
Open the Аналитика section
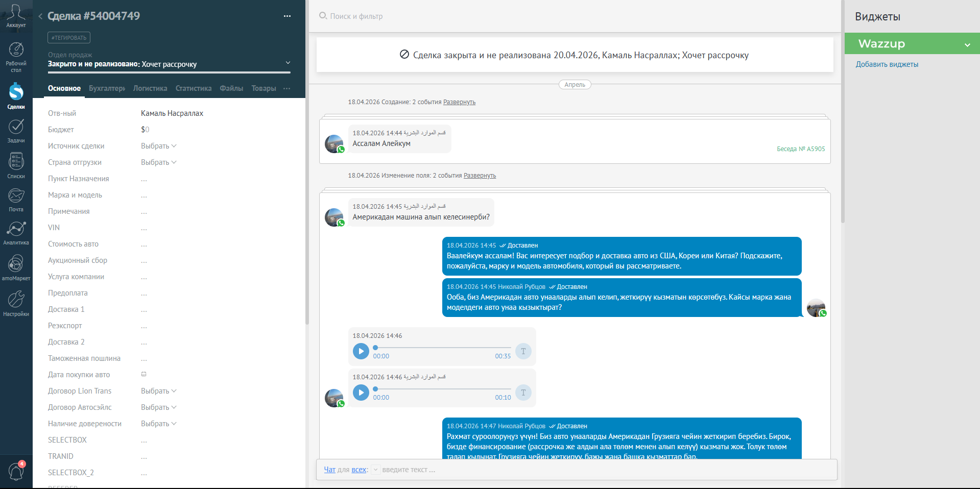[16, 233]
